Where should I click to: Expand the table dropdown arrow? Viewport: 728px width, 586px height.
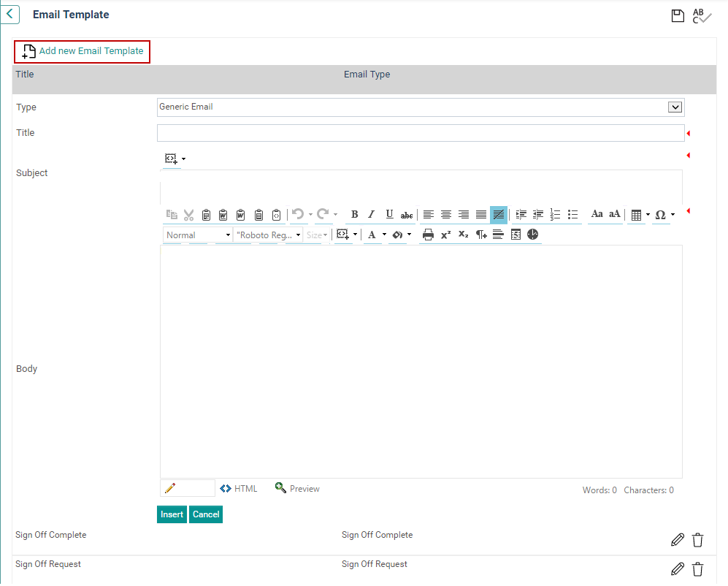[648, 215]
